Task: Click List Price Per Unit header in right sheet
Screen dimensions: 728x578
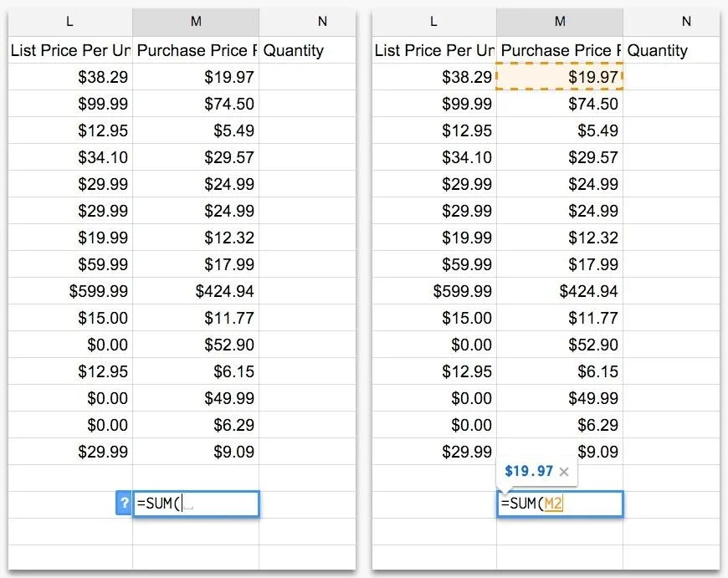Action: point(434,50)
